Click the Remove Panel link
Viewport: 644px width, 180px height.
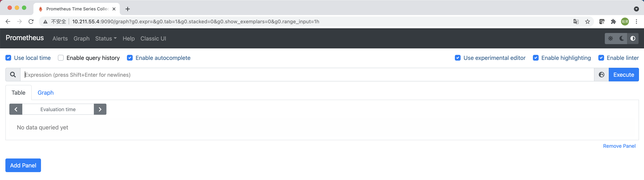pyautogui.click(x=619, y=146)
